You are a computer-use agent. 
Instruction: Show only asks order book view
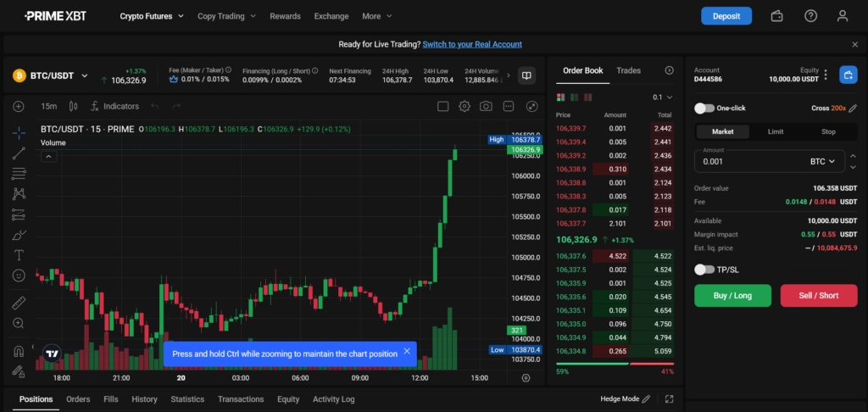pyautogui.click(x=587, y=97)
